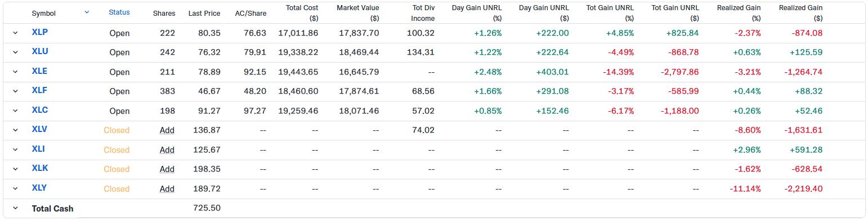Image resolution: width=868 pixels, height=220 pixels.
Task: Expand the XLI row chevron
Action: coord(15,149)
